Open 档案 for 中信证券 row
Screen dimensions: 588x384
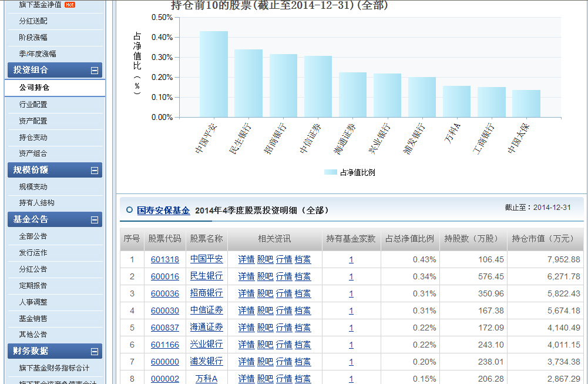click(303, 311)
